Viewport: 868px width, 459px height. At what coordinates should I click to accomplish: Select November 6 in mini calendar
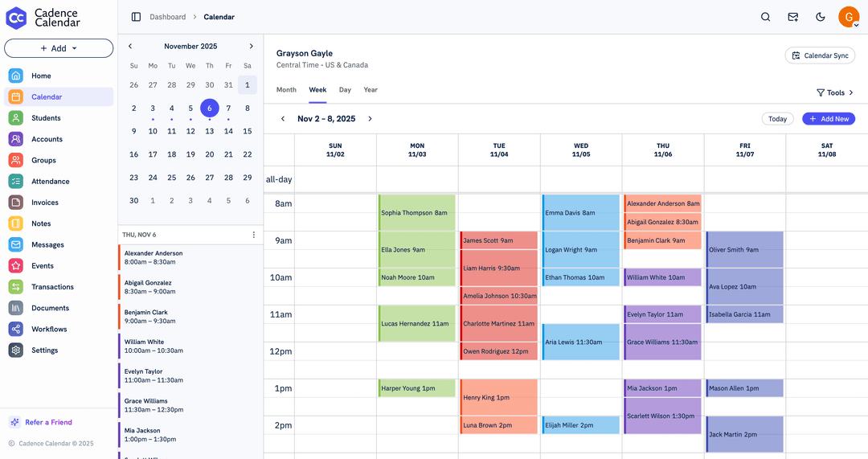point(209,108)
